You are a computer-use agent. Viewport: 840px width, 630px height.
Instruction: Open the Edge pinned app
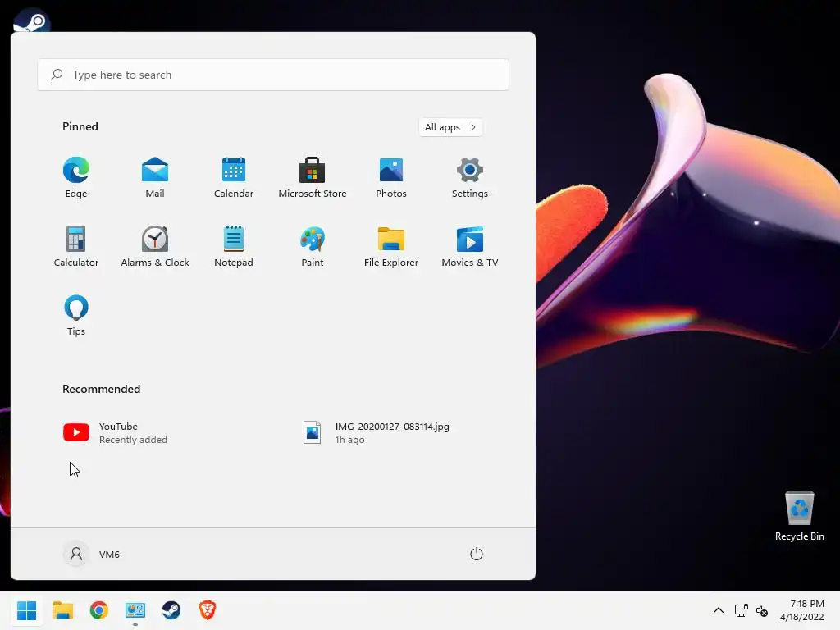point(76,178)
